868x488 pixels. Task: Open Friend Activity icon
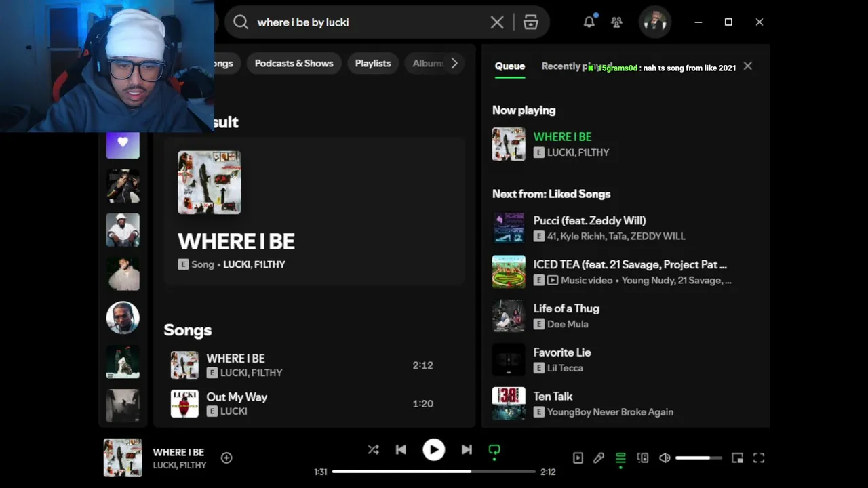coord(616,22)
